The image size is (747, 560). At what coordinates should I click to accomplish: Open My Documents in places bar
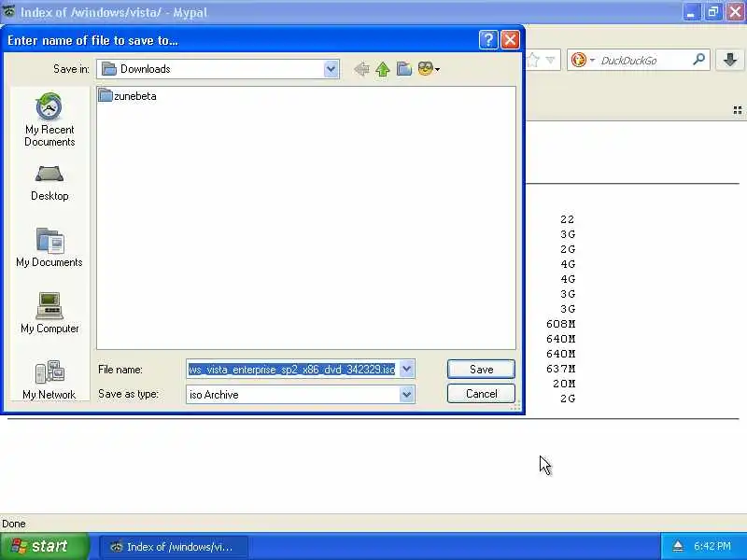[49, 247]
